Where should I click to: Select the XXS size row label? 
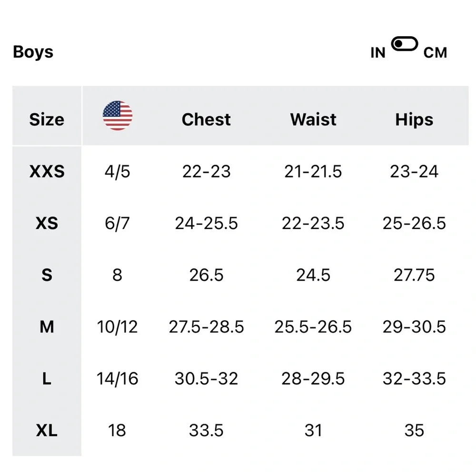coord(47,171)
